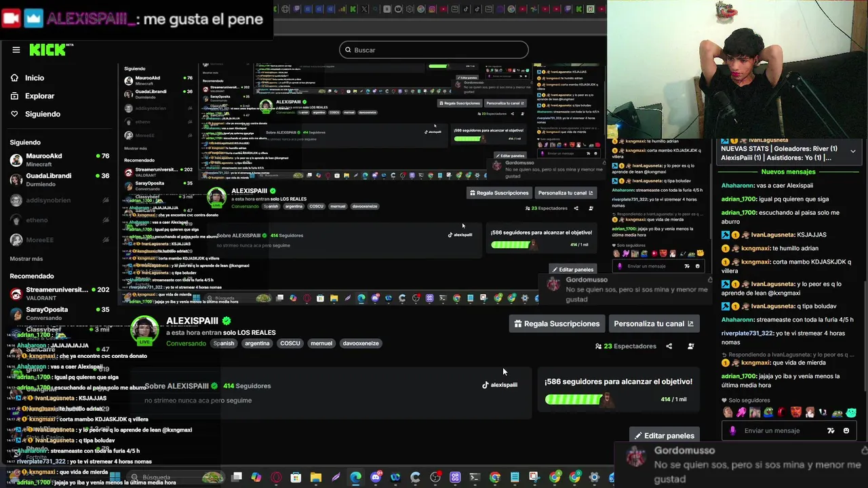Open offline MoreeEE channel
Image resolution: width=868 pixels, height=488 pixels.
(x=59, y=240)
